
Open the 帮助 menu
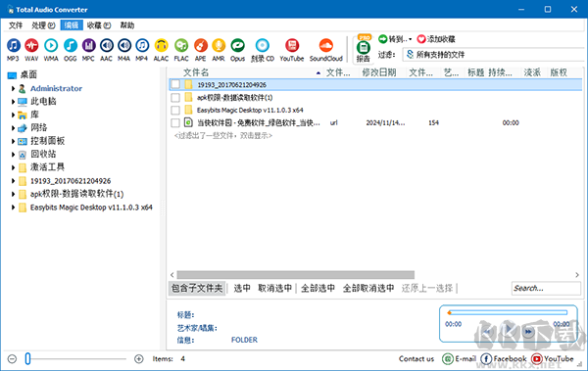[x=127, y=25]
